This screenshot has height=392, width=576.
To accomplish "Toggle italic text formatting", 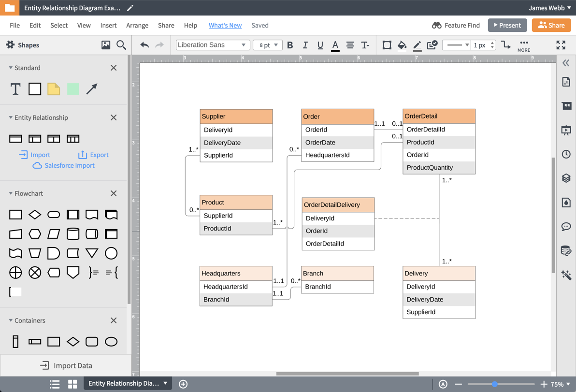I will click(x=305, y=45).
